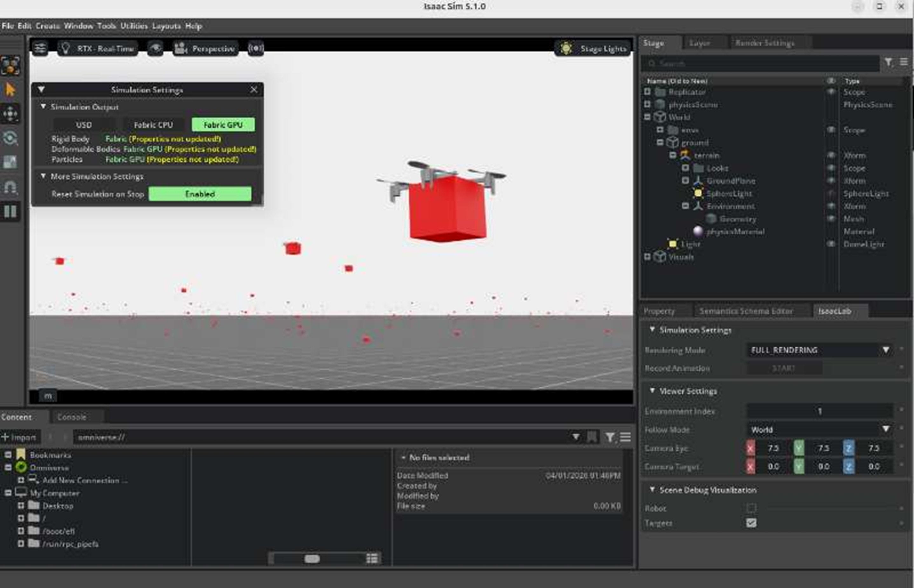The height and width of the screenshot is (588, 914).
Task: Open the Follow Mode dropdown
Action: click(x=820, y=429)
